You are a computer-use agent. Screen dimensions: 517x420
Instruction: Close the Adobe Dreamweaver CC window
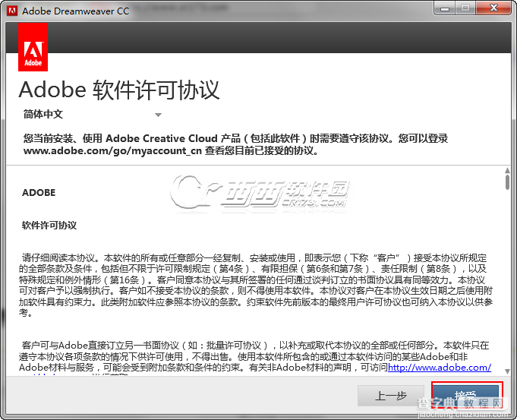(493, 8)
